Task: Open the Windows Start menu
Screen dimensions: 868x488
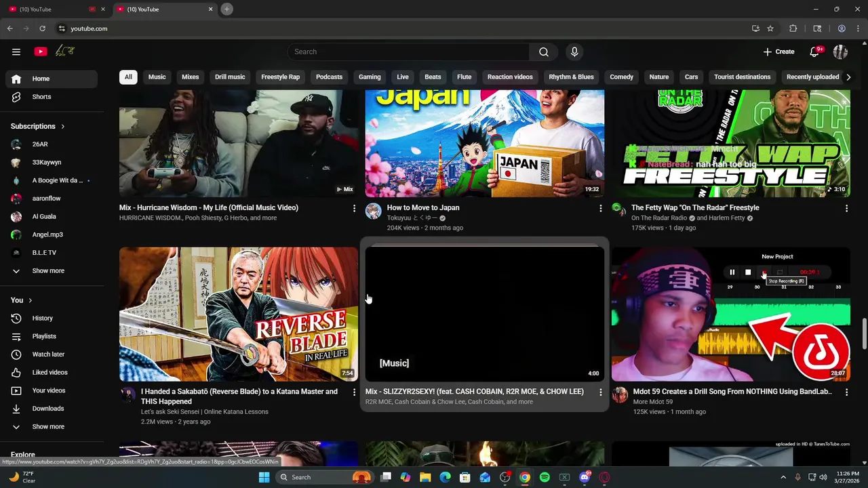Action: coord(264,477)
